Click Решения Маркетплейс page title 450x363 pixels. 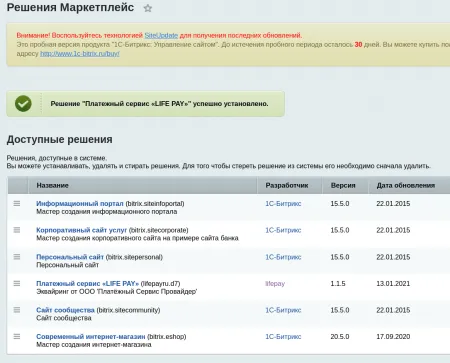[x=70, y=7]
